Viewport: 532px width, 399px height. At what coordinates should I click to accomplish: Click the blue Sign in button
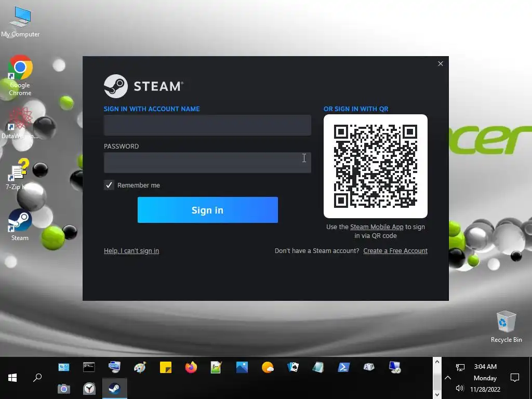tap(208, 210)
